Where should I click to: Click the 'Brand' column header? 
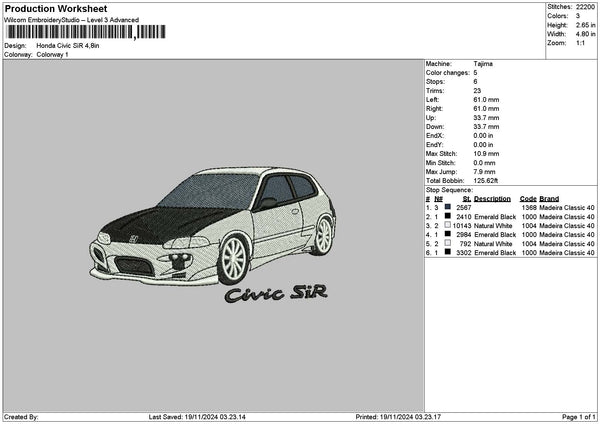coord(549,199)
